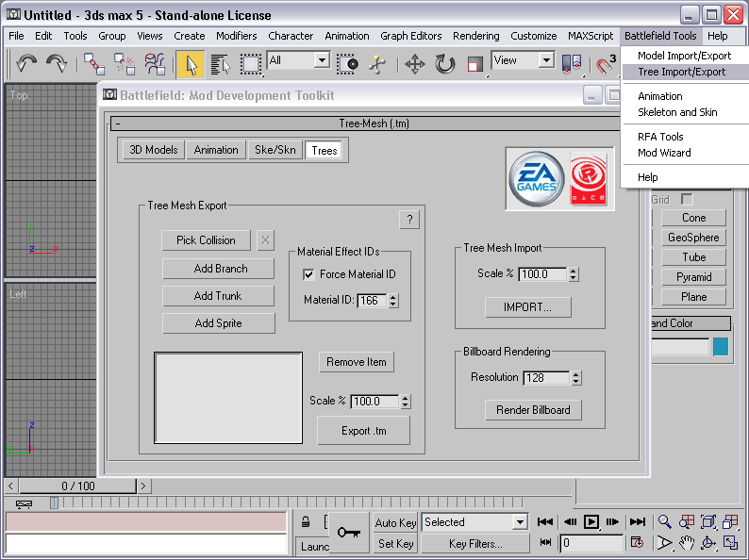Image resolution: width=749 pixels, height=560 pixels.
Task: Select the Select and Scale tool
Action: 474,63
